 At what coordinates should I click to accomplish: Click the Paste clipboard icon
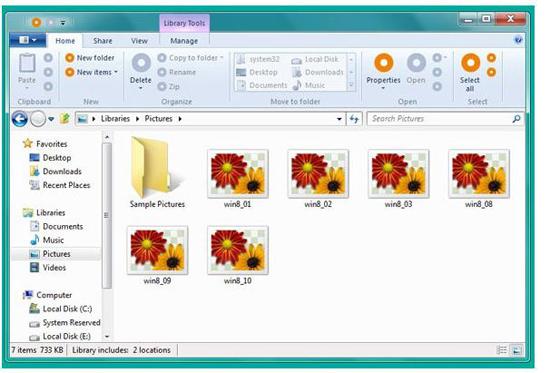27,63
